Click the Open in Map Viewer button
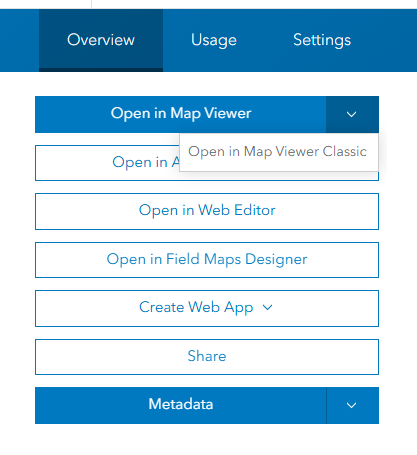The height and width of the screenshot is (455, 417). [x=180, y=115]
